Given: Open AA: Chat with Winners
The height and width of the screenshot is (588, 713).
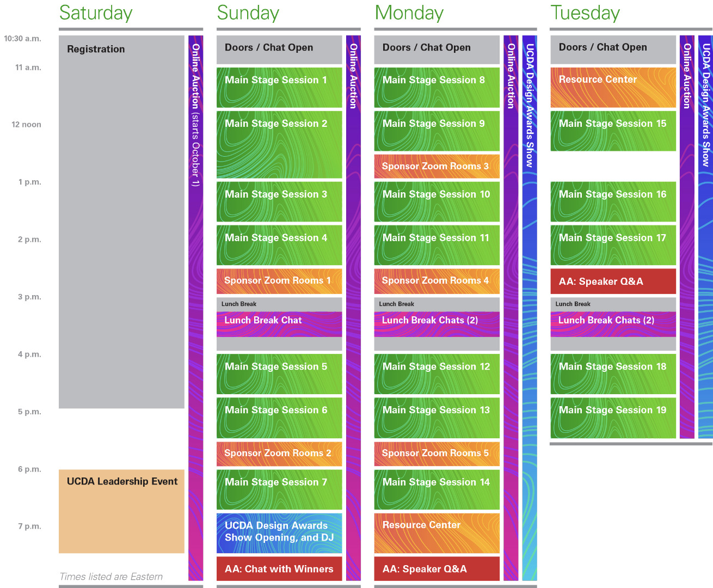Looking at the screenshot, I should (x=279, y=568).
